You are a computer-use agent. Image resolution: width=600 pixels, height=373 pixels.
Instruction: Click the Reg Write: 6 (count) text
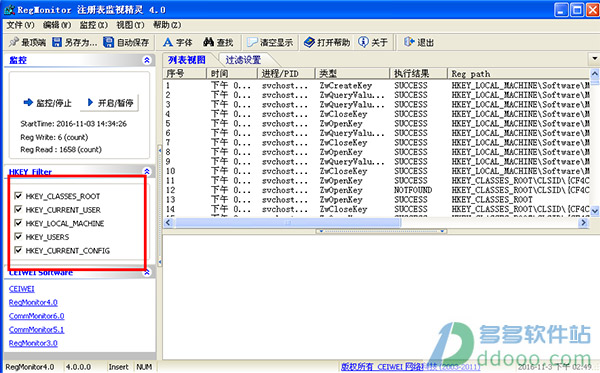(54, 137)
